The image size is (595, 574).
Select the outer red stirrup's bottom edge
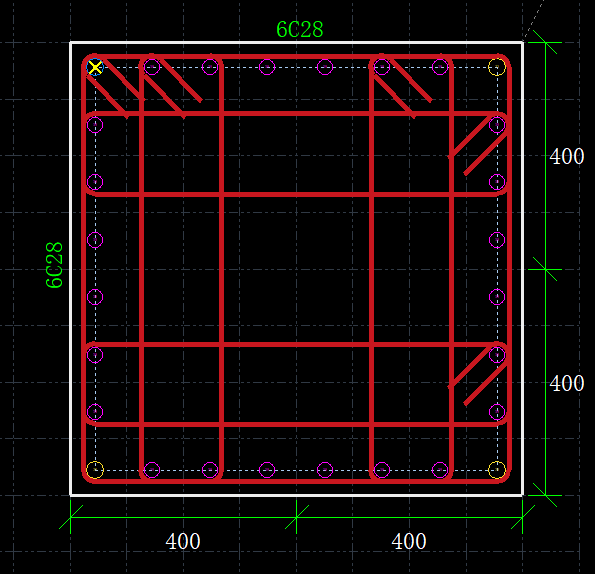(x=297, y=481)
